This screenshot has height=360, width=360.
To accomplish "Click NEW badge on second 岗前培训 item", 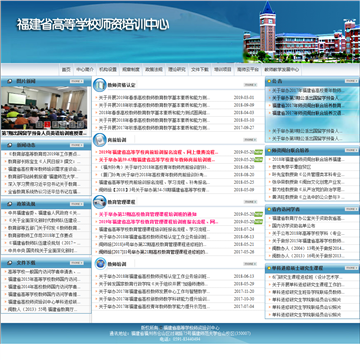I will [x=259, y=160].
